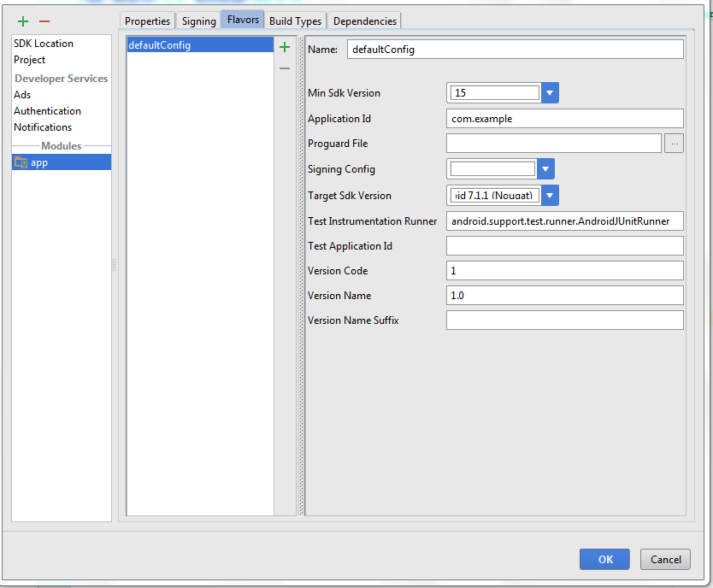Screen dimensions: 713x588
Task: Go to the Build Types tab
Action: pyautogui.click(x=295, y=21)
